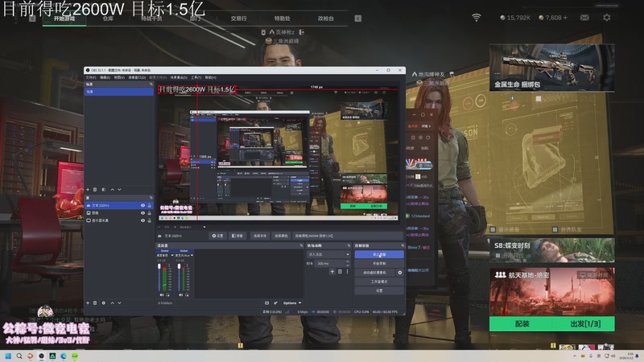Open the S8:蝶变时刻 event banner
The width and height of the screenshot is (644, 362).
tap(552, 250)
